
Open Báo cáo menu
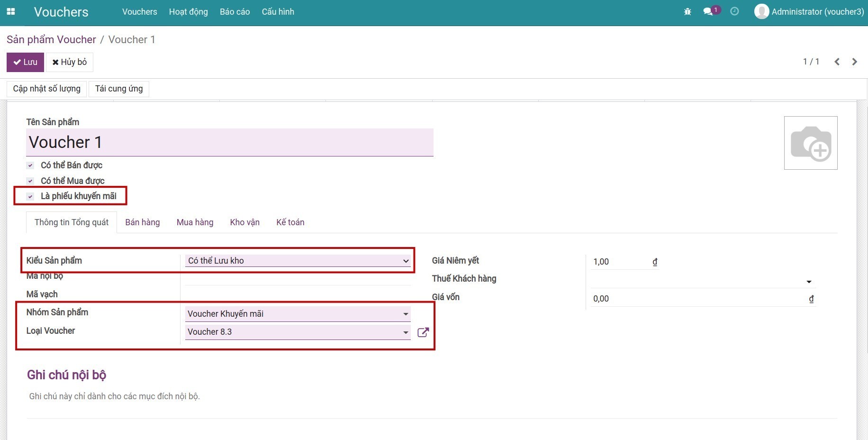click(x=235, y=12)
